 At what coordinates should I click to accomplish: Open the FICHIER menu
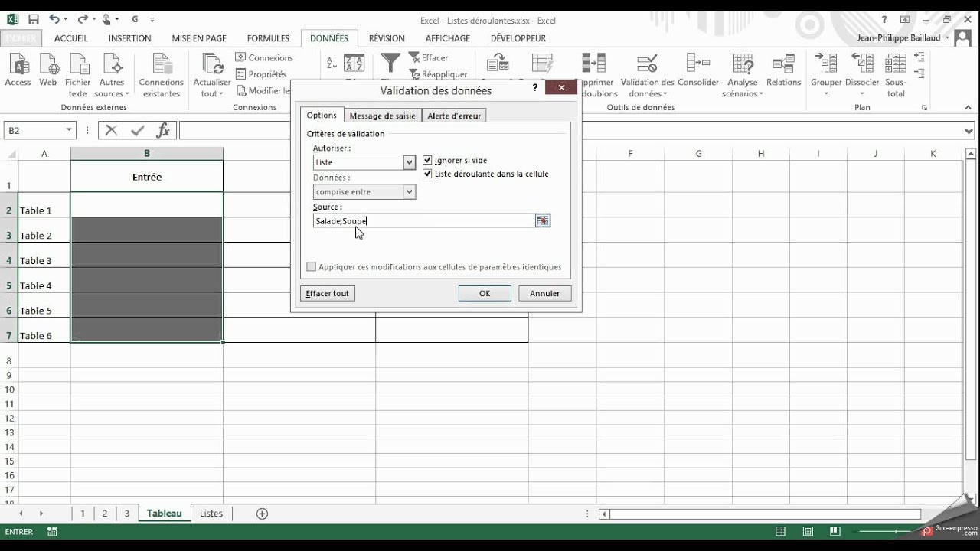point(21,38)
